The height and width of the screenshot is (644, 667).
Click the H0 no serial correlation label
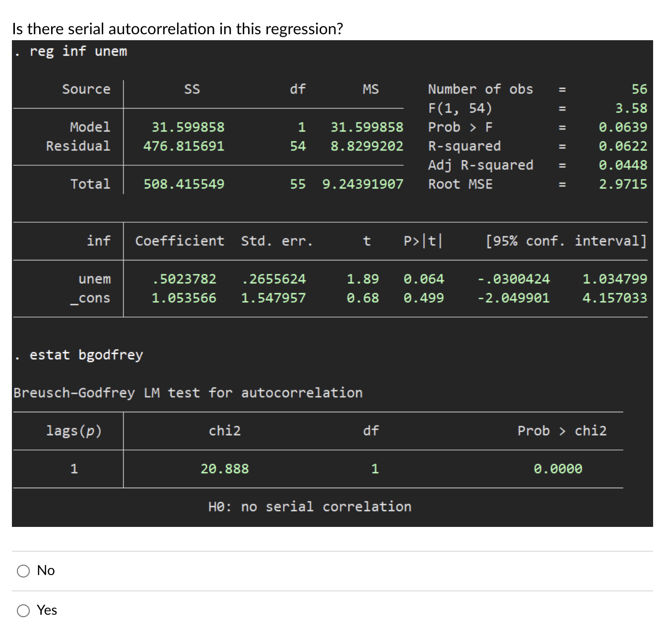(x=310, y=506)
